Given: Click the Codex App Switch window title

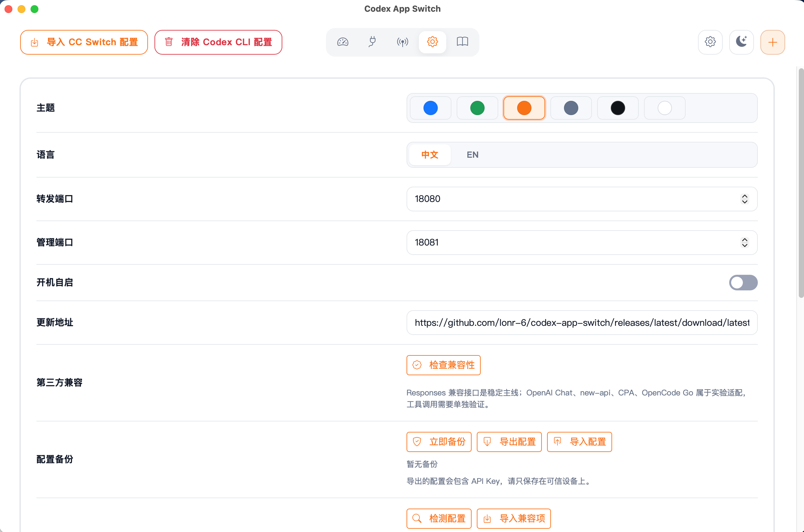Looking at the screenshot, I should (402, 9).
